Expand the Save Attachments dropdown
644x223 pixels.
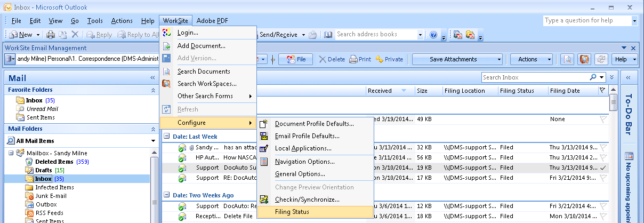500,59
